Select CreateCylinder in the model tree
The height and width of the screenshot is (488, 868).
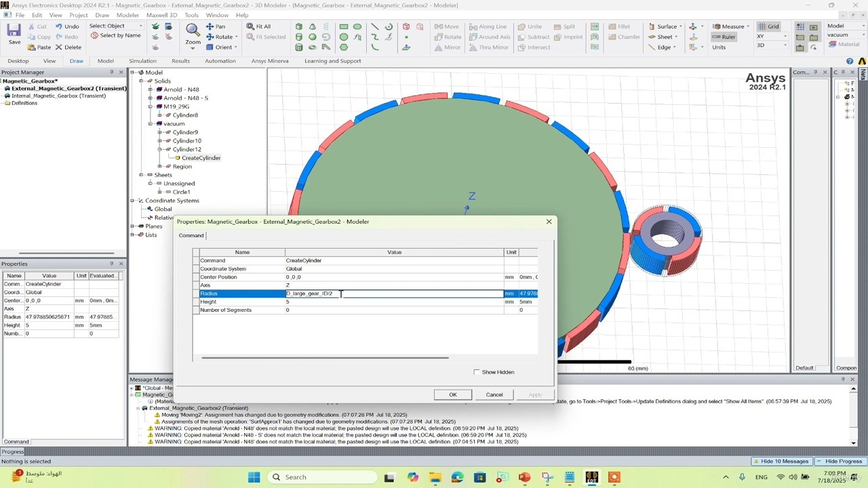[201, 158]
